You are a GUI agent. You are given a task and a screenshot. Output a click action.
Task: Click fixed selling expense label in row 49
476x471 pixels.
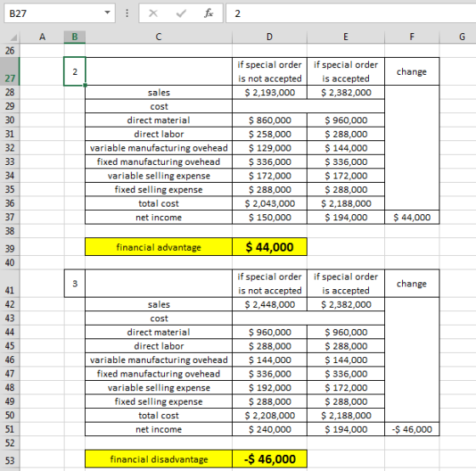pos(159,401)
